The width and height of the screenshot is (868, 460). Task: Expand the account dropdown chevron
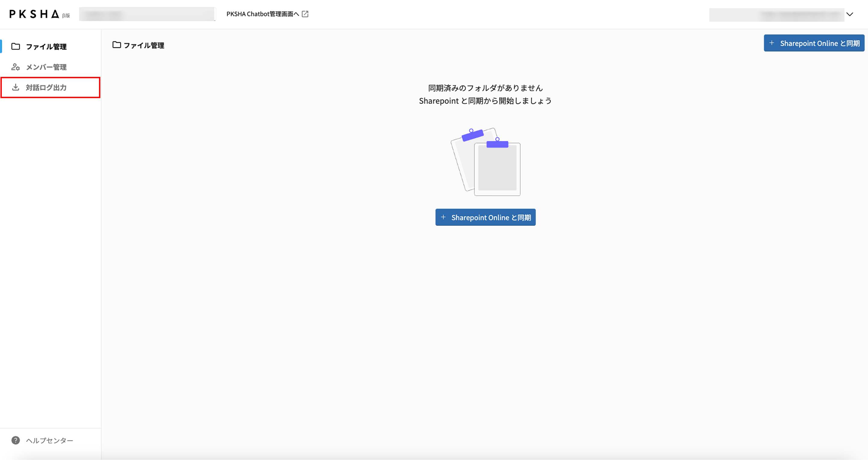(x=850, y=14)
